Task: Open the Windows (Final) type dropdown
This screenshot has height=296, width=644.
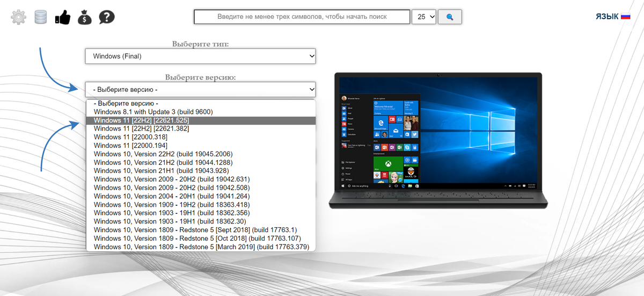Action: (200, 56)
